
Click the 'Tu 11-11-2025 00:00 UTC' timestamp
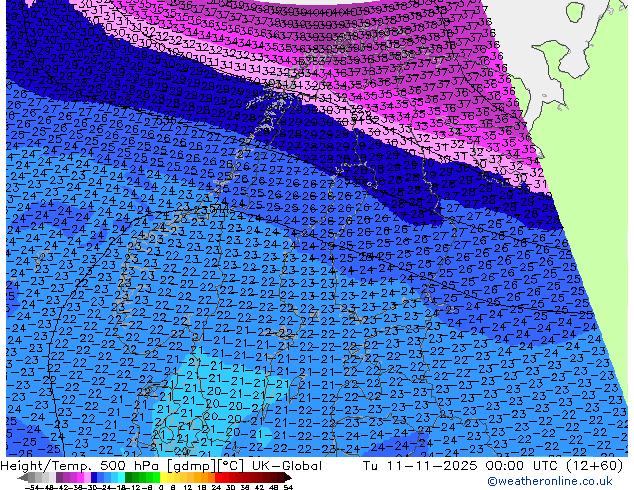[x=462, y=465]
